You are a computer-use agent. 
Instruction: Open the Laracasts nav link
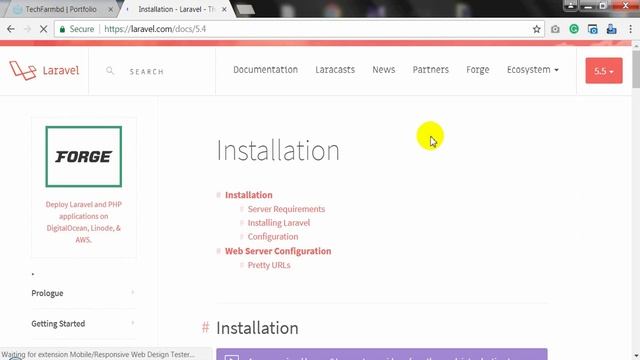335,70
